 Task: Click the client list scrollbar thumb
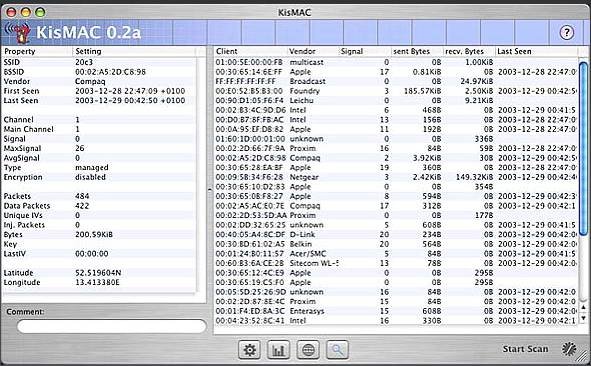click(x=583, y=149)
